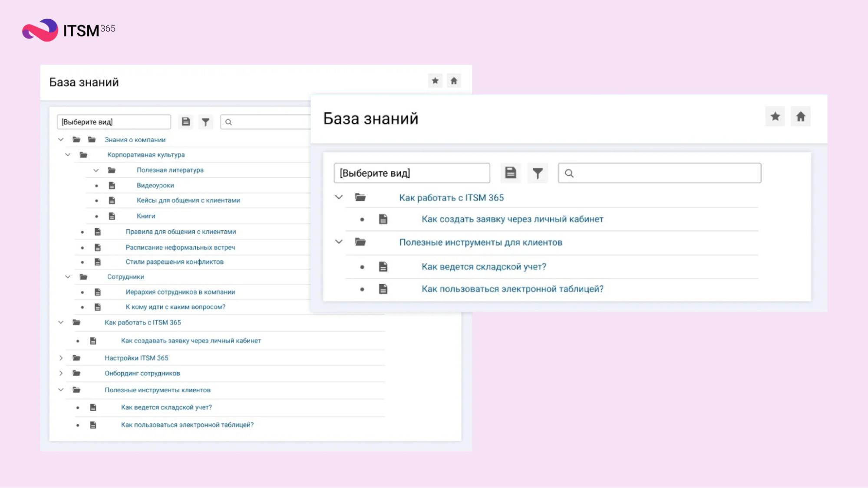Click the home icon in back panel header
The height and width of the screenshot is (488, 868).
coord(454,81)
